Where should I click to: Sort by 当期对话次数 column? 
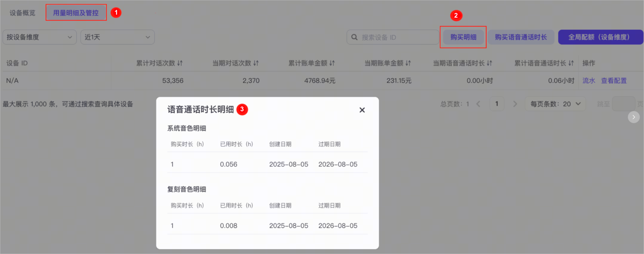click(256, 63)
